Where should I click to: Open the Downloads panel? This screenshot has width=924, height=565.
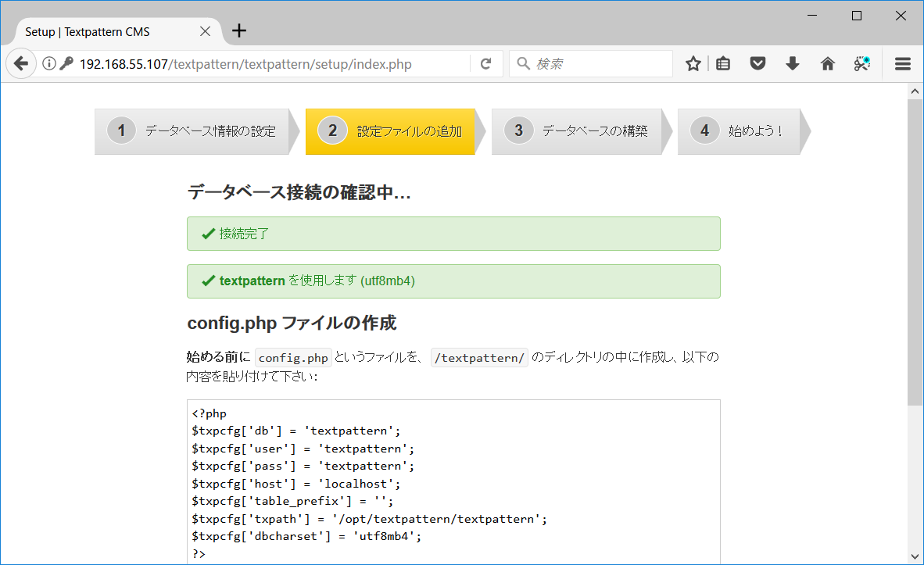pos(792,63)
